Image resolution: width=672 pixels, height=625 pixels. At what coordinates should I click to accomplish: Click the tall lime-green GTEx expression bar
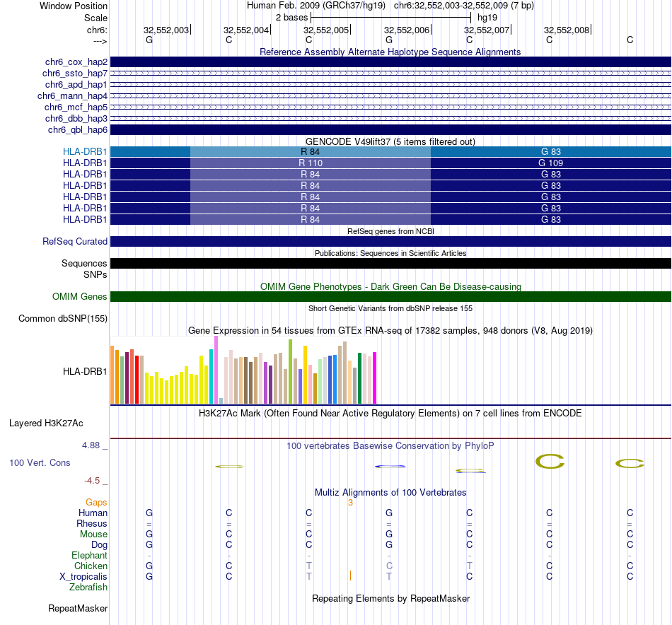pyautogui.click(x=291, y=371)
